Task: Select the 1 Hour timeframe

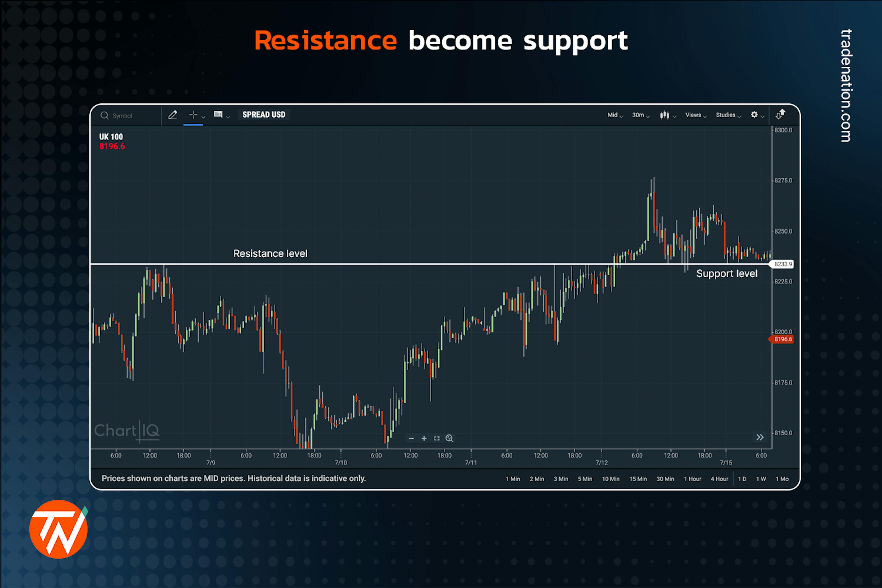Action: pyautogui.click(x=692, y=479)
